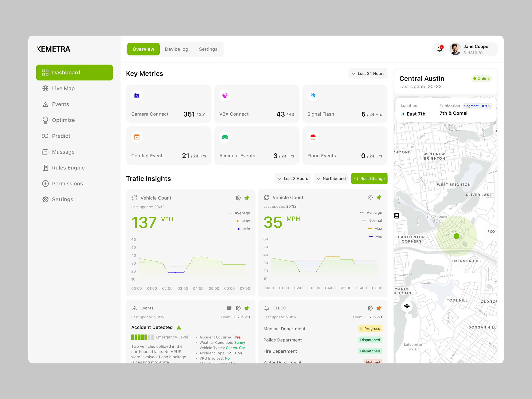532x399 pixels.
Task: Click the airport marker on map
Action: [x=407, y=306]
